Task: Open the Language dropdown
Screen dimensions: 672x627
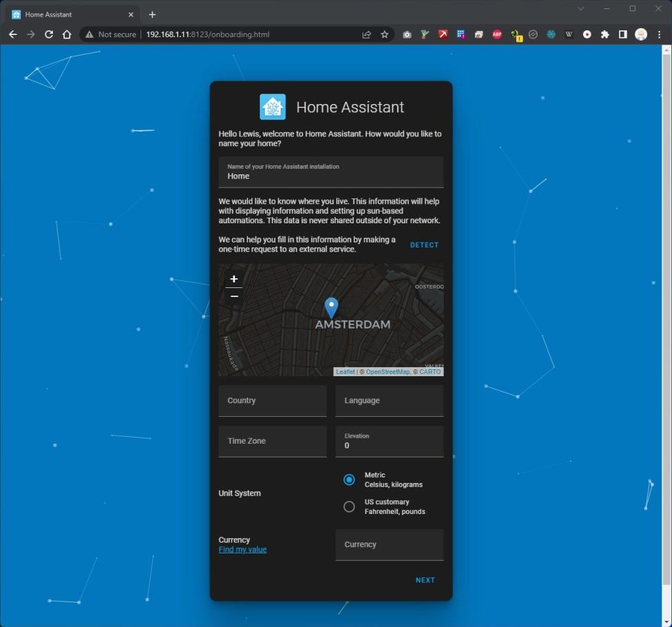Action: (x=389, y=401)
